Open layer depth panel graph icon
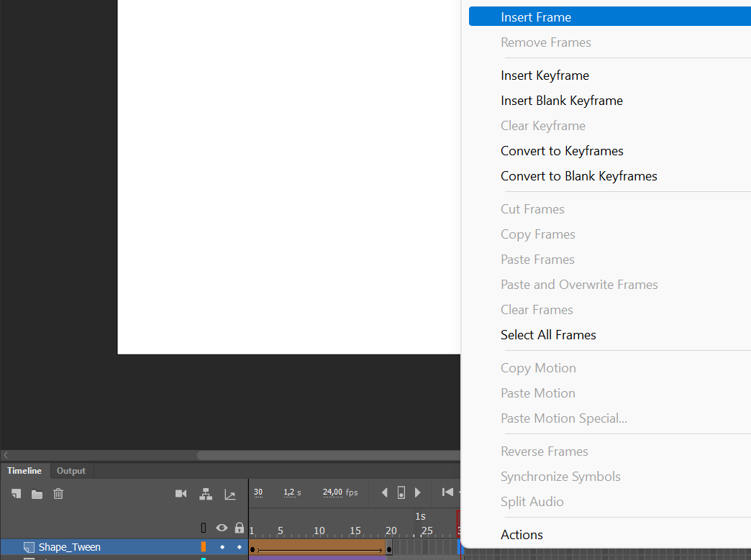Screen dimensions: 751x560 (230, 495)
